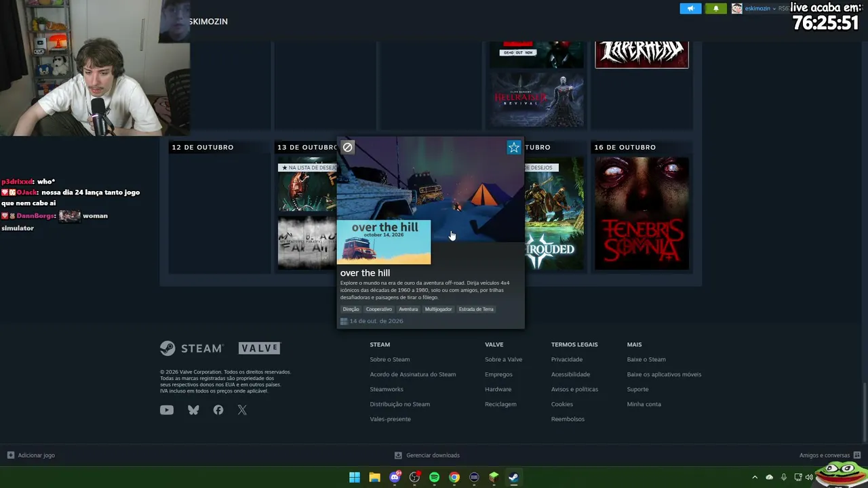Click the Adicionar jogo button
This screenshot has height=488, width=868.
pos(31,455)
